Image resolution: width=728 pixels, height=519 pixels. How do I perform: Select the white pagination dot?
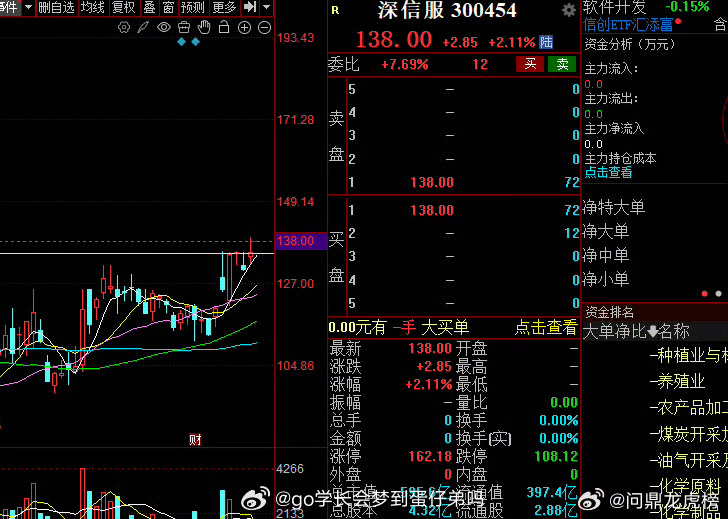pyautogui.click(x=718, y=294)
